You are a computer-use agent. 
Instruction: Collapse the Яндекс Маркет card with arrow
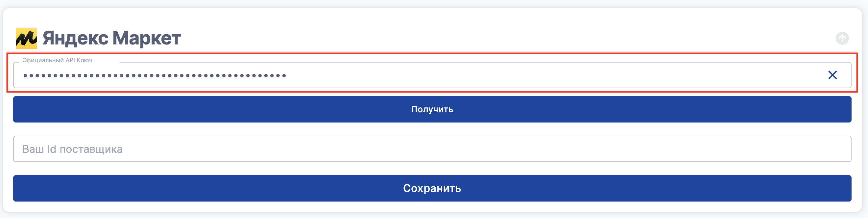click(x=842, y=38)
